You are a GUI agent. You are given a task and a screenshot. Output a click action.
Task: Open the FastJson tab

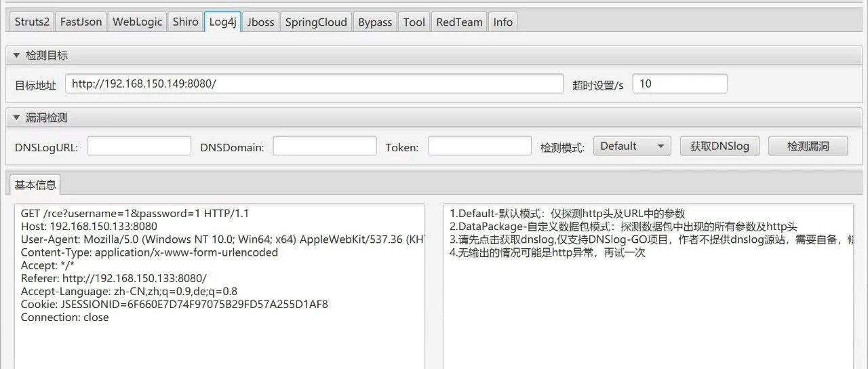tap(81, 22)
